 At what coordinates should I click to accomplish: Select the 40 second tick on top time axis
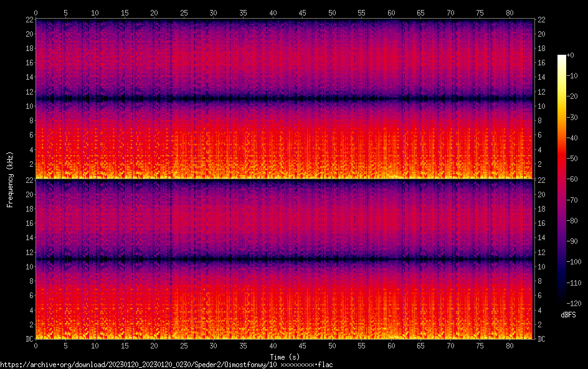tap(273, 12)
